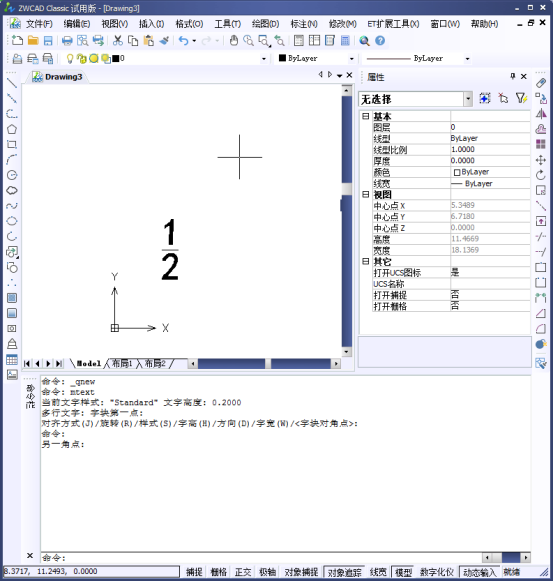Open the ET扩展工具(X) menu

click(393, 24)
